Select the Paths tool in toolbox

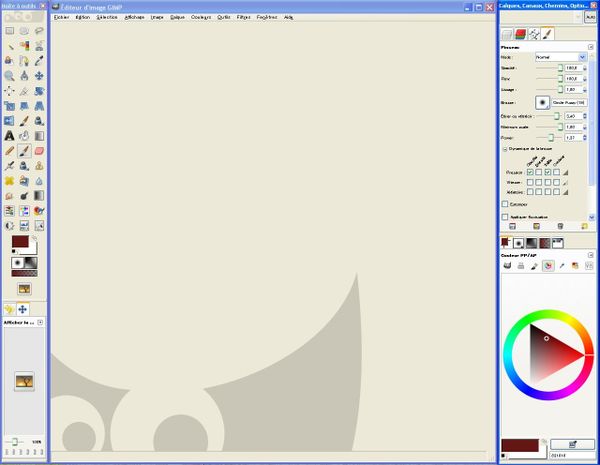click(x=24, y=61)
